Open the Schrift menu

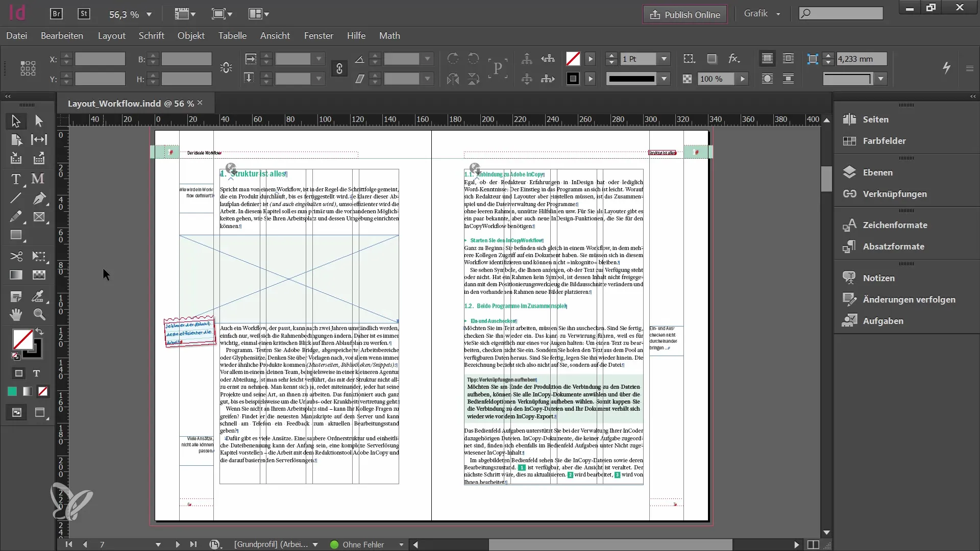point(152,36)
